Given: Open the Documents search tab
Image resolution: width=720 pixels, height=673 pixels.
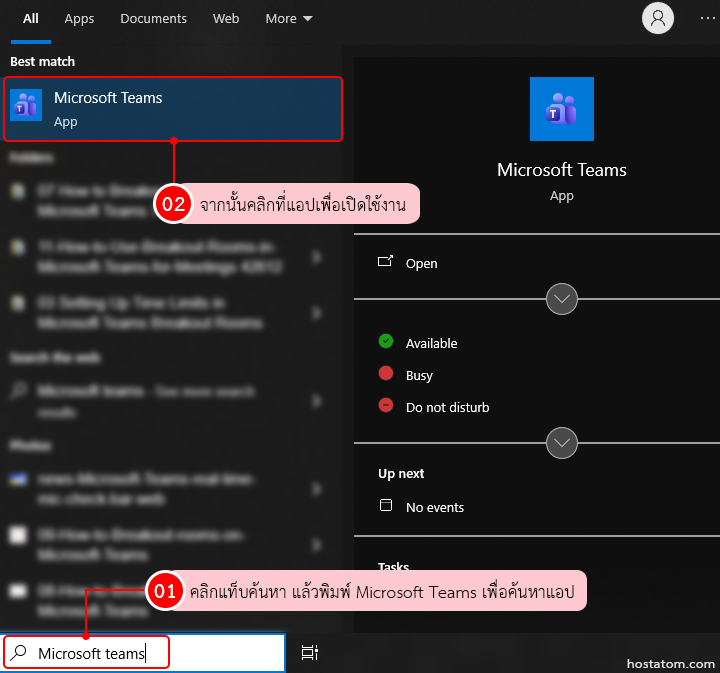Looking at the screenshot, I should point(153,19).
